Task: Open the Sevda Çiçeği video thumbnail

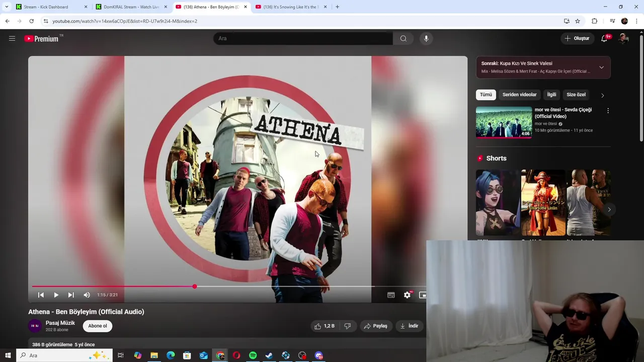Action: [504, 122]
